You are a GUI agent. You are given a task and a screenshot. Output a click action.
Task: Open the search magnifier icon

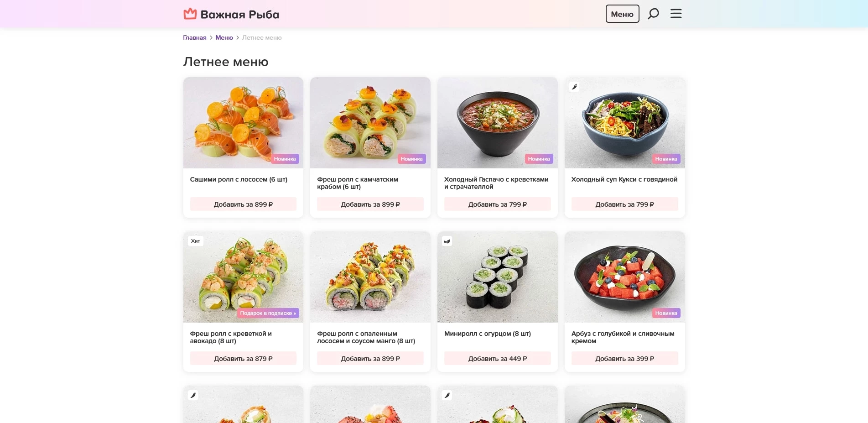[653, 14]
